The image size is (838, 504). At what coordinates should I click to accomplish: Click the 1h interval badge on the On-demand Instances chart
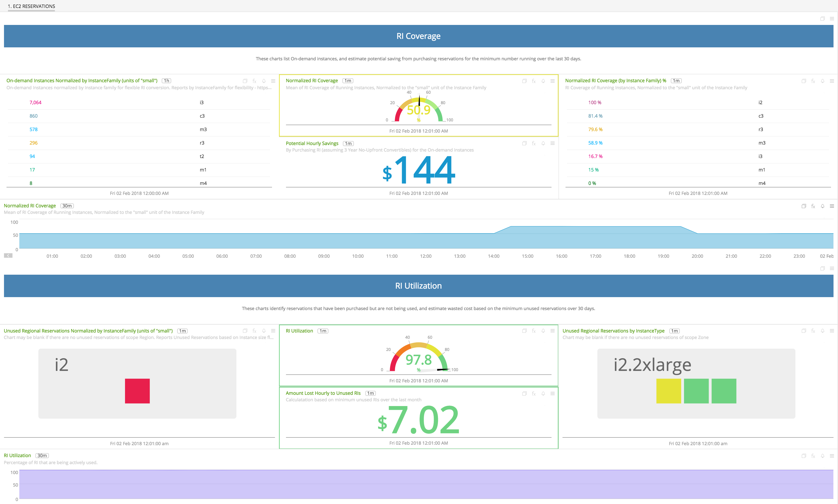click(x=166, y=81)
